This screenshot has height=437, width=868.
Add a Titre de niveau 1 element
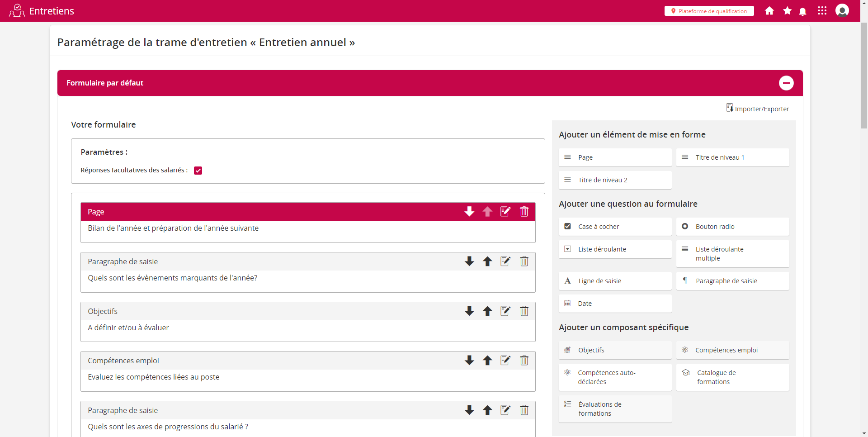point(732,157)
